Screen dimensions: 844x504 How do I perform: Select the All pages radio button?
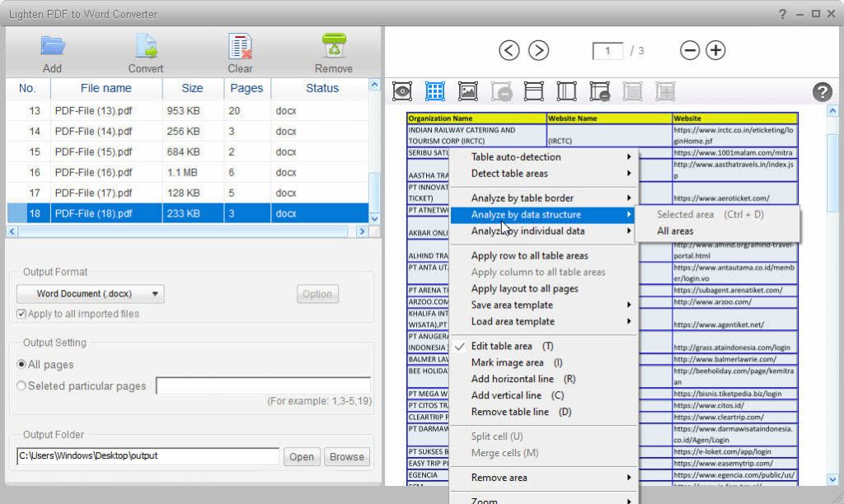click(21, 364)
